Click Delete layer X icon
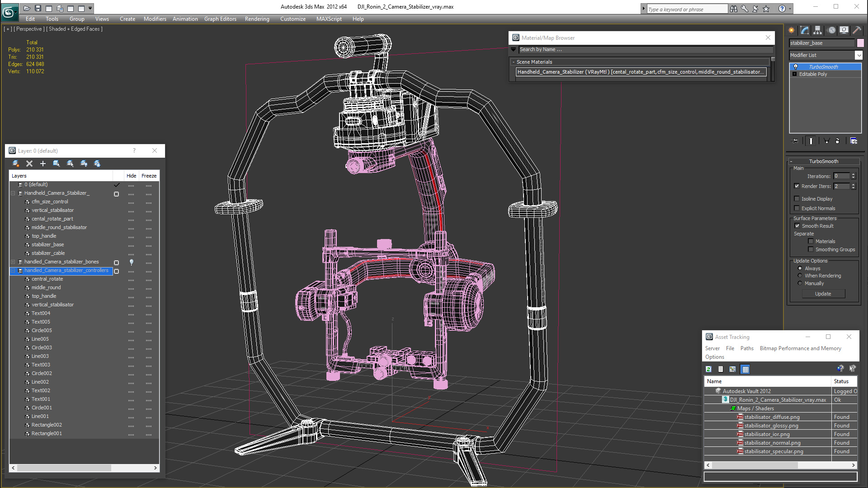 click(29, 164)
